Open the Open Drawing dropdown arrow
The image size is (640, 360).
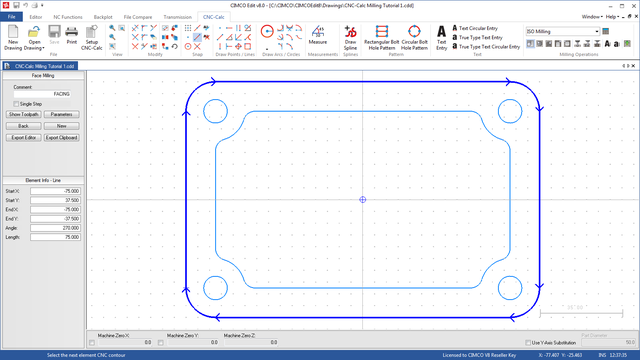click(x=43, y=48)
